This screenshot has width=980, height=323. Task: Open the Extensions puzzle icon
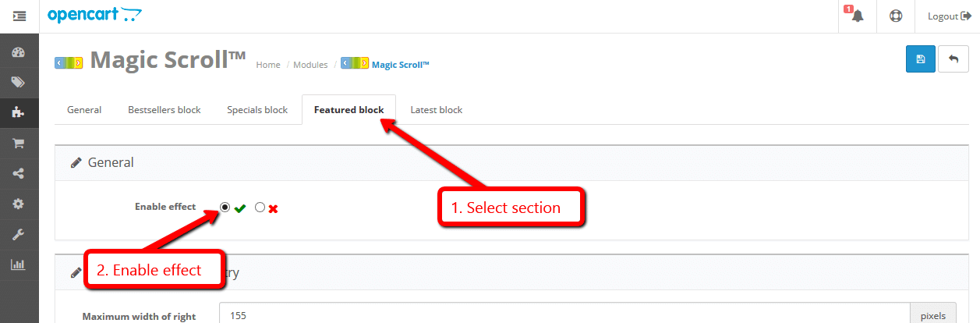[x=19, y=113]
